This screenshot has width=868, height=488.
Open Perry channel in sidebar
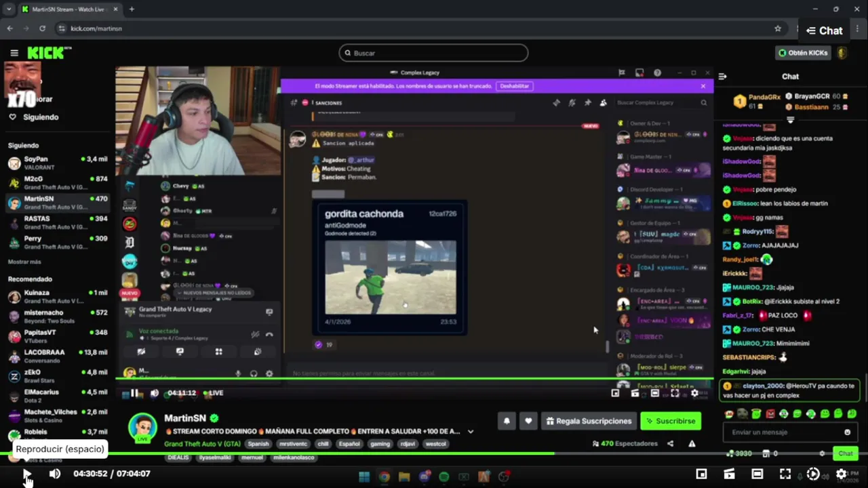pos(58,242)
